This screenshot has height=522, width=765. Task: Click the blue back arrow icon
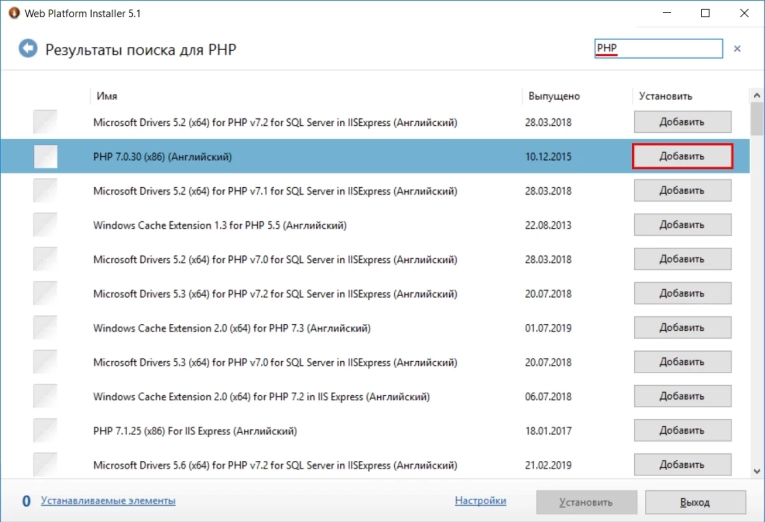28,49
